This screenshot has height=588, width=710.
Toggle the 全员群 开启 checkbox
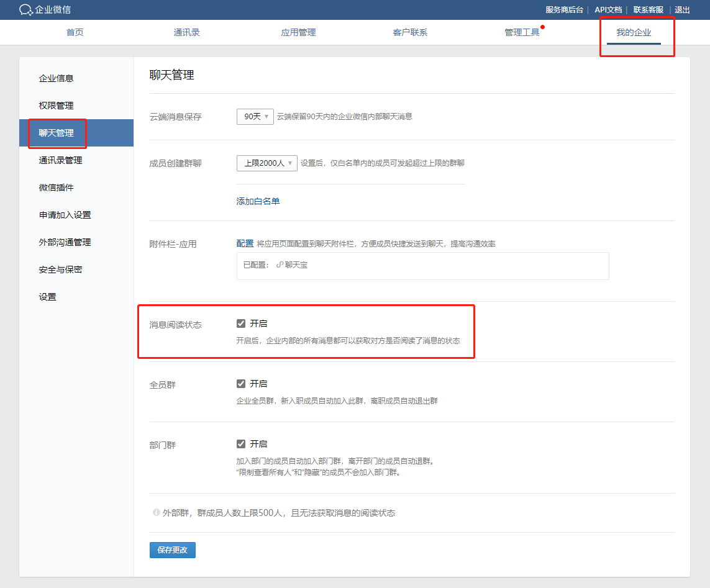tap(241, 384)
